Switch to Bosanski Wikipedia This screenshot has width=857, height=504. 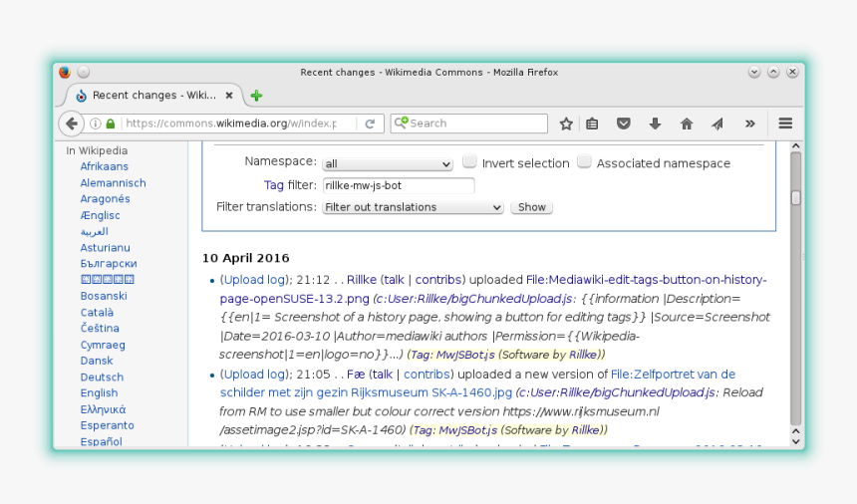point(104,296)
